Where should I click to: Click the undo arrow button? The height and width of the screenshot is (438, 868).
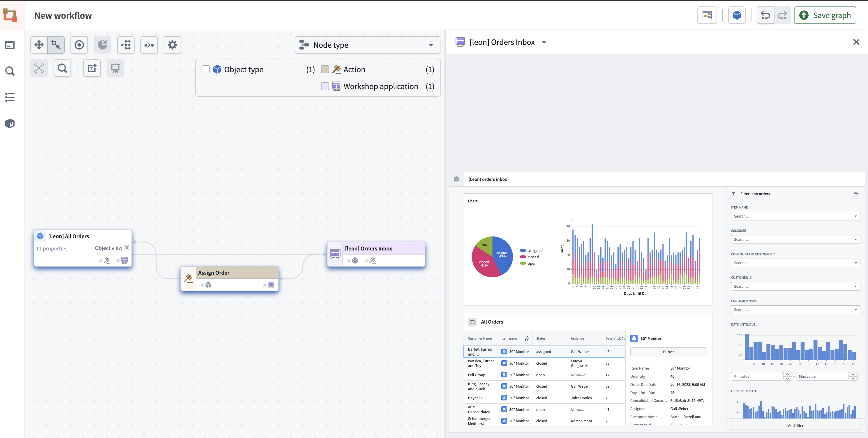tap(765, 15)
